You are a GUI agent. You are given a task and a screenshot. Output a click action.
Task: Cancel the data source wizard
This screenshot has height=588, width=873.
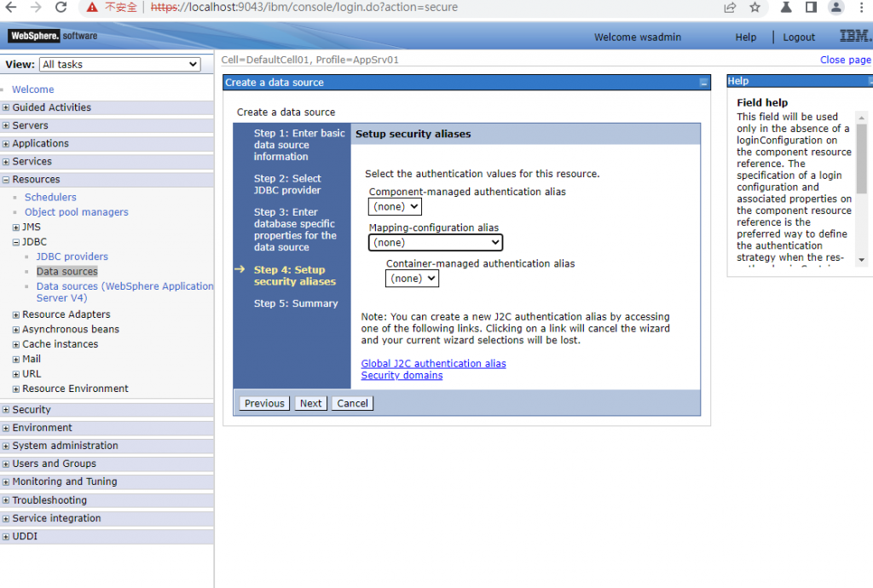point(352,403)
